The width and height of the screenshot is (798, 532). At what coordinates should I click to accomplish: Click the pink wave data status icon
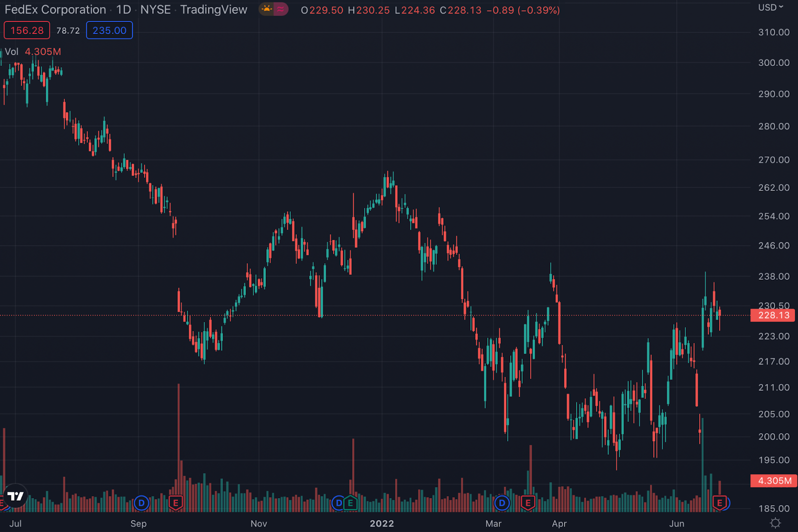281,9
